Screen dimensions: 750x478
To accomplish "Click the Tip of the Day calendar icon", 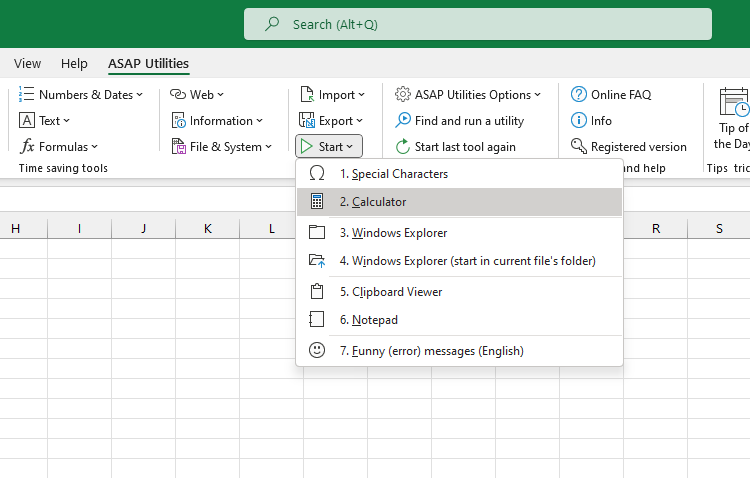I will click(x=734, y=102).
